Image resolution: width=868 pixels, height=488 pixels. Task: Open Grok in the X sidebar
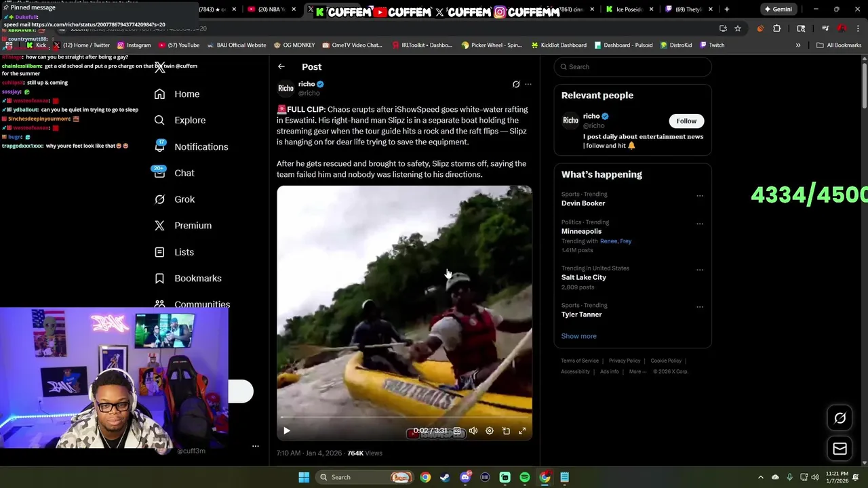point(174,199)
